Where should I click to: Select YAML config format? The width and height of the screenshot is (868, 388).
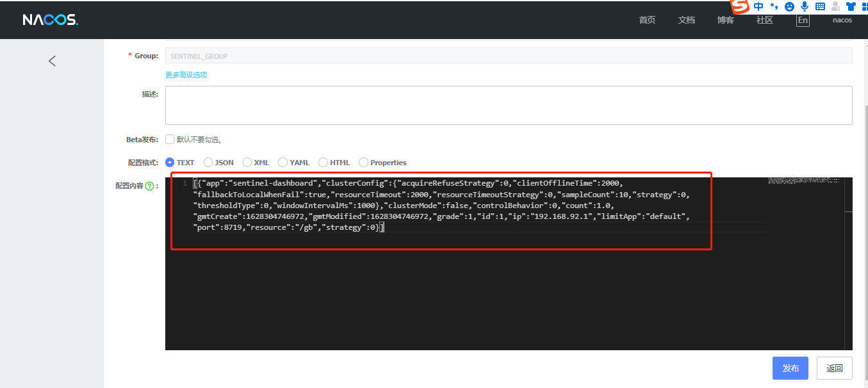click(x=283, y=163)
